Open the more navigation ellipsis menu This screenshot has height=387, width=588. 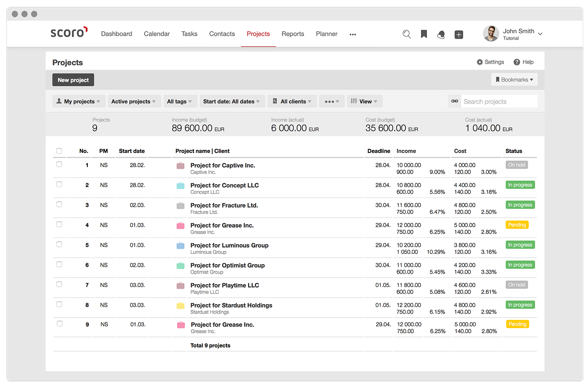tap(353, 34)
